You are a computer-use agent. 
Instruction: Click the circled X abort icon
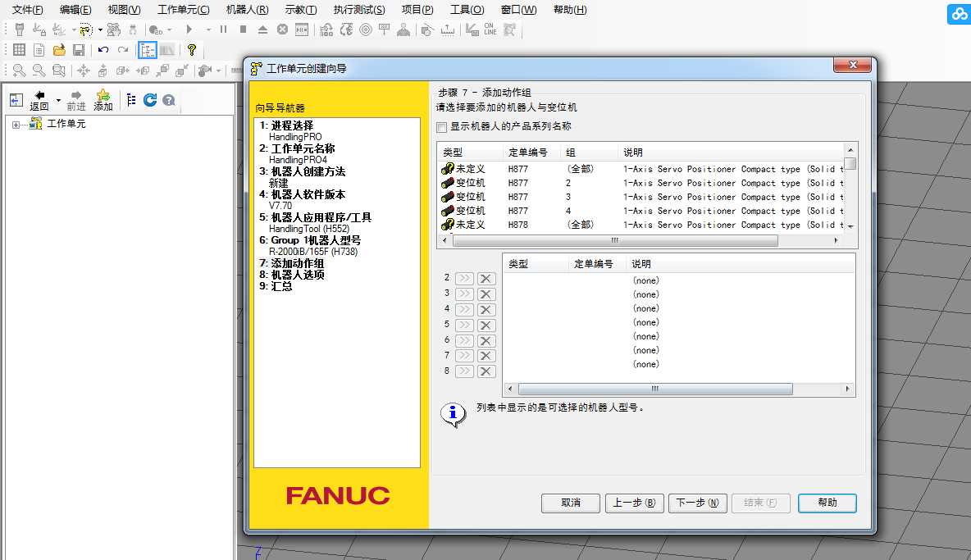click(x=282, y=29)
